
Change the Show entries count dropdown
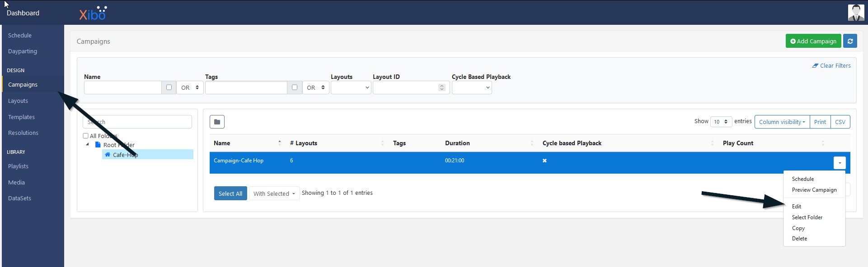(721, 122)
